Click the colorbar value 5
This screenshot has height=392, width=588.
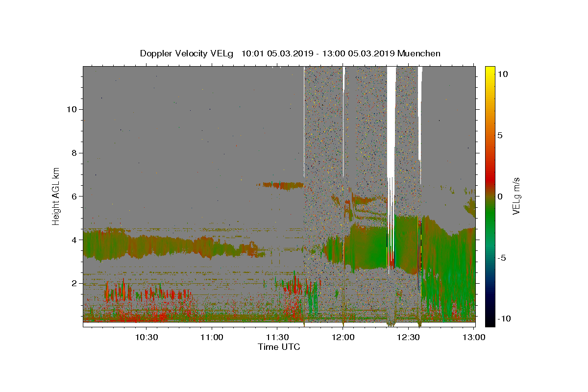[x=500, y=135]
